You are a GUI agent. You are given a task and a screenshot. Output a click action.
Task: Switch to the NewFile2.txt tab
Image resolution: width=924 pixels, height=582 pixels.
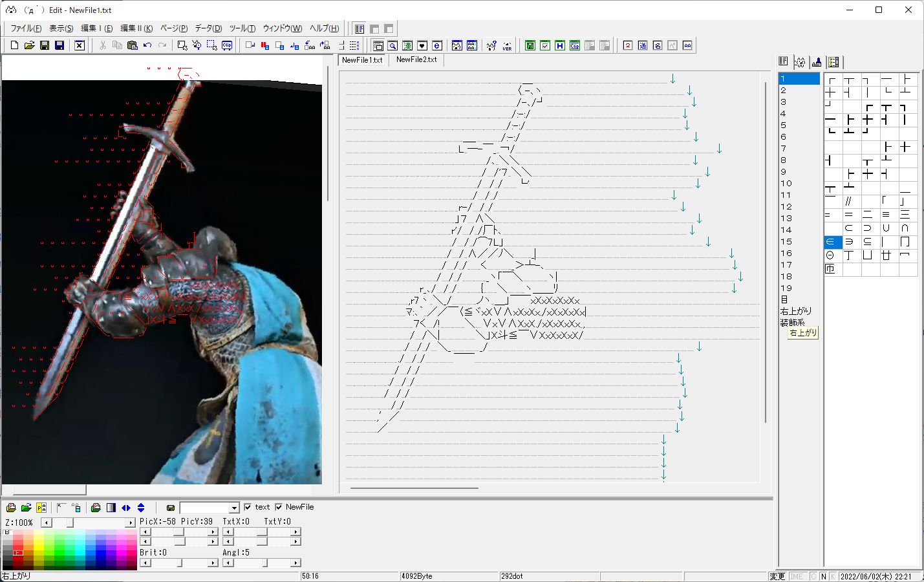point(416,59)
